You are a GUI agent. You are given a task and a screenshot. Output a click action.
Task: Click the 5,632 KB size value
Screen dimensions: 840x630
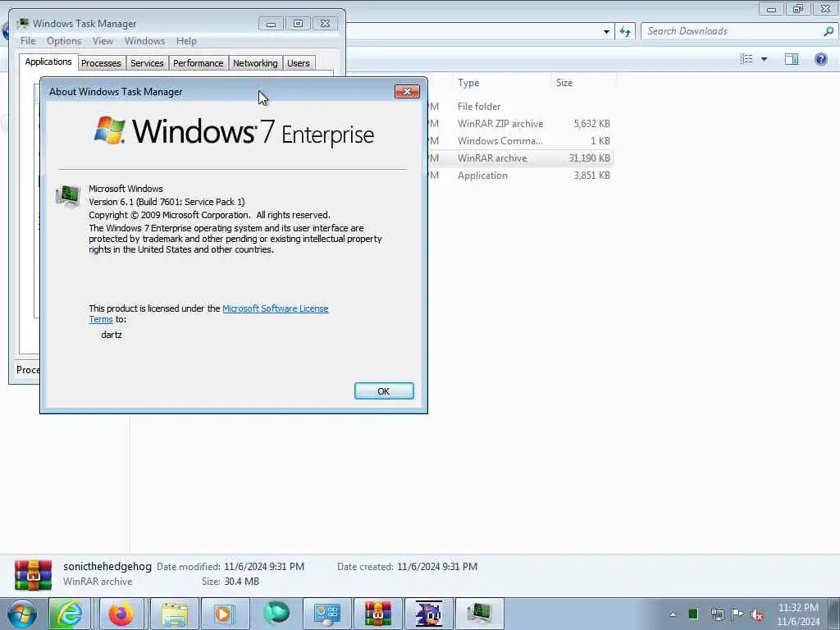[591, 124]
